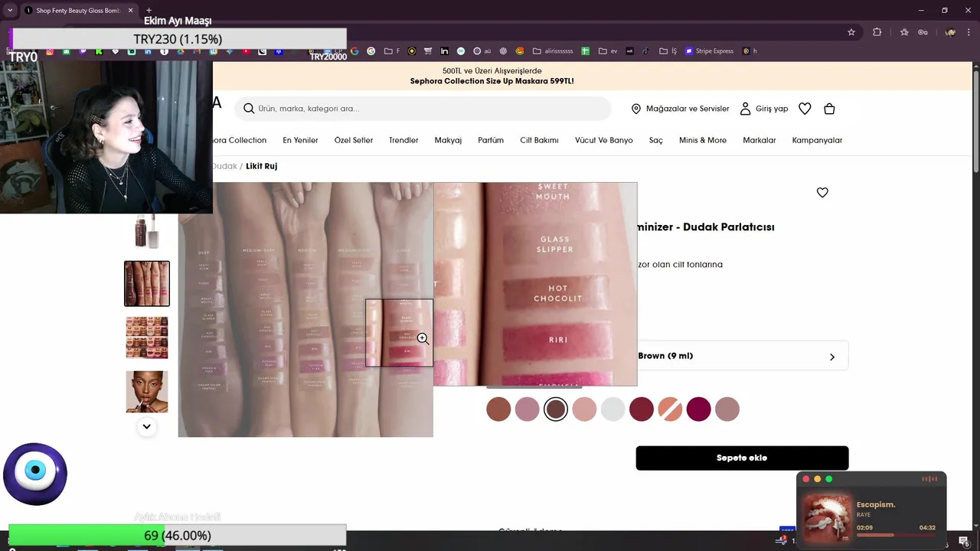
Task: Open the Chrome extensions puzzle icon
Action: pyautogui.click(x=877, y=32)
